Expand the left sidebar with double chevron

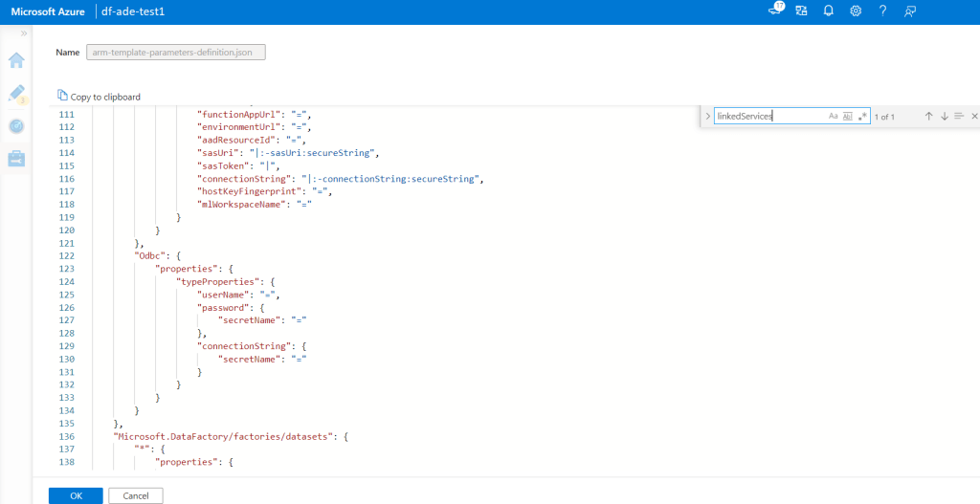[23, 33]
